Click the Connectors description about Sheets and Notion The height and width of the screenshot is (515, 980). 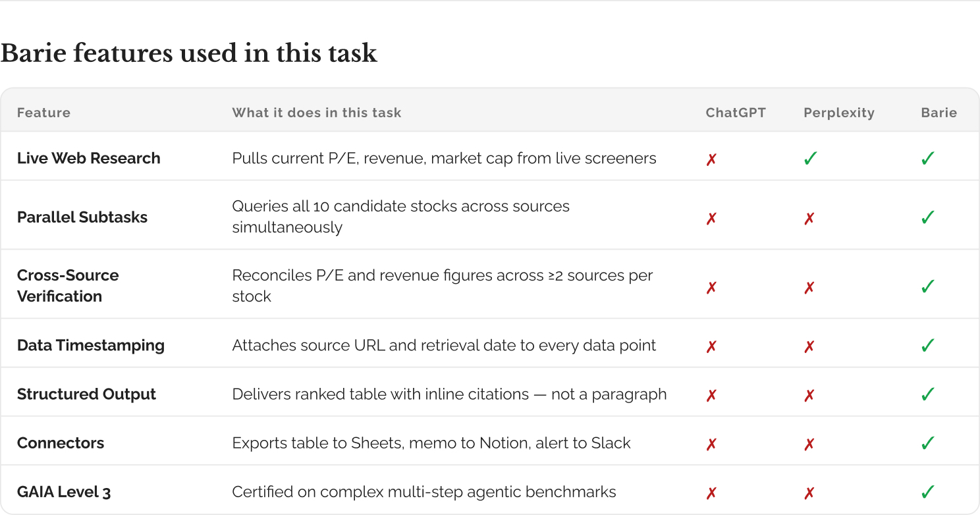pyautogui.click(x=431, y=443)
